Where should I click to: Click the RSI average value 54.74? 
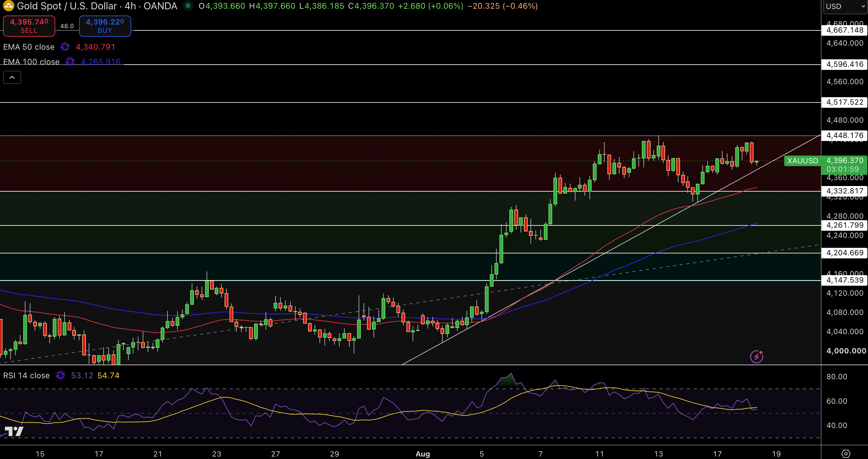[108, 375]
